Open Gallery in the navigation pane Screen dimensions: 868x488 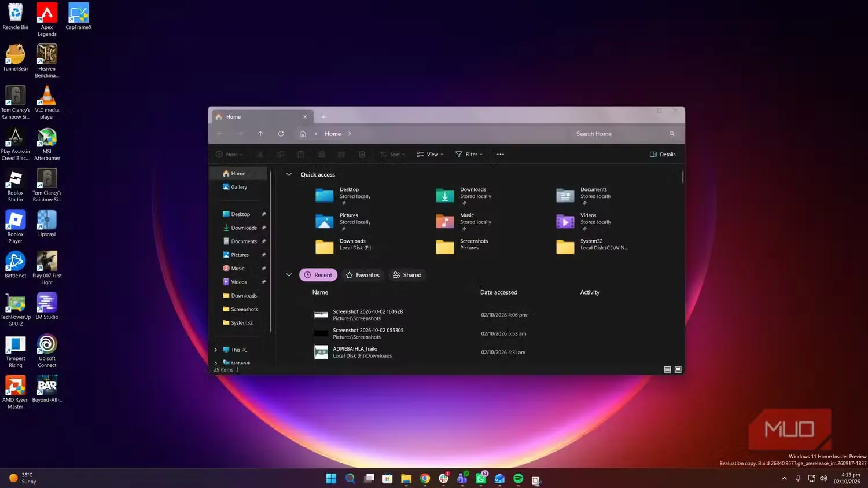(x=239, y=187)
